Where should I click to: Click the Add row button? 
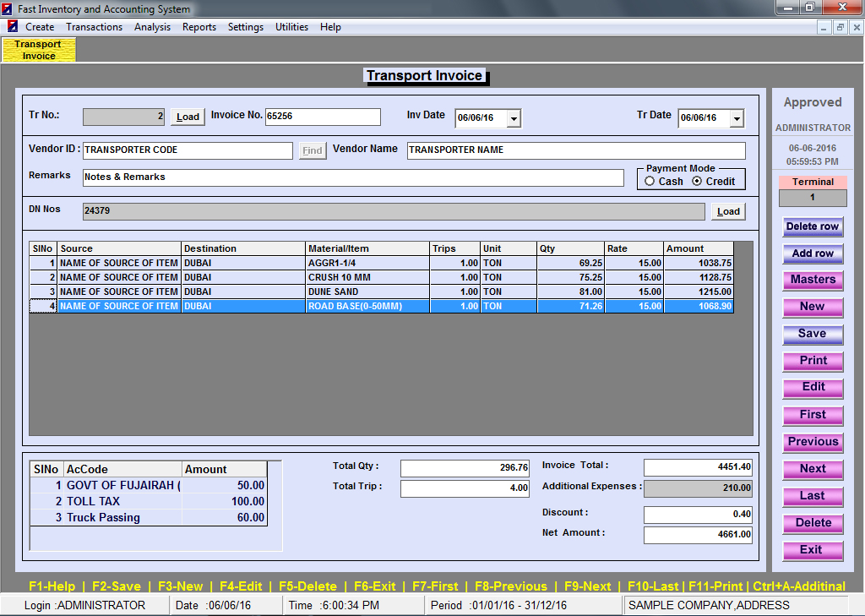[x=813, y=253]
